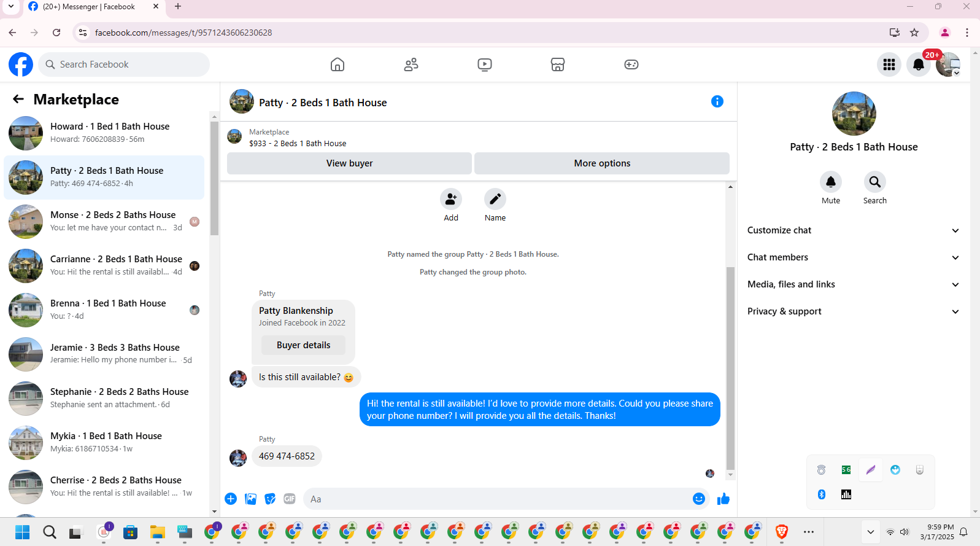
Task: Click the Search Facebook field
Action: coord(124,64)
